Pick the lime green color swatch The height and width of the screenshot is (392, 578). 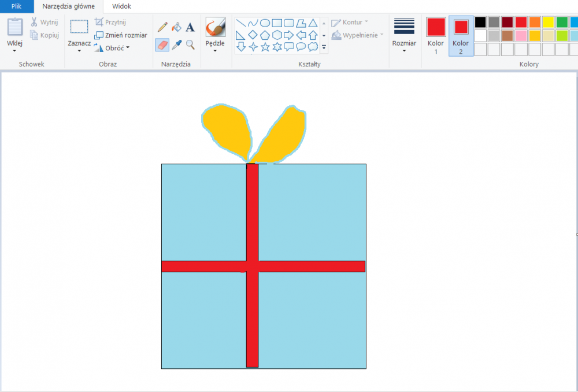562,36
